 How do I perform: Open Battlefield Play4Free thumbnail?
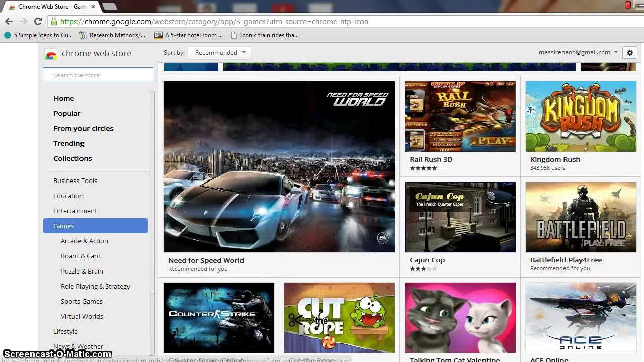[581, 217]
